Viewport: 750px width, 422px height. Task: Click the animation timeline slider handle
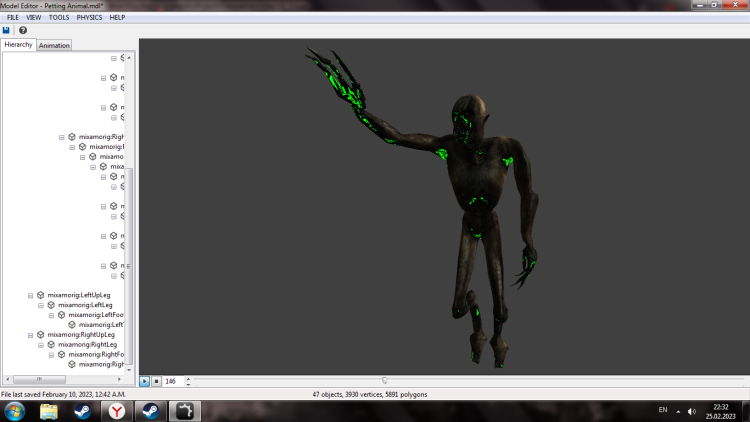click(386, 380)
